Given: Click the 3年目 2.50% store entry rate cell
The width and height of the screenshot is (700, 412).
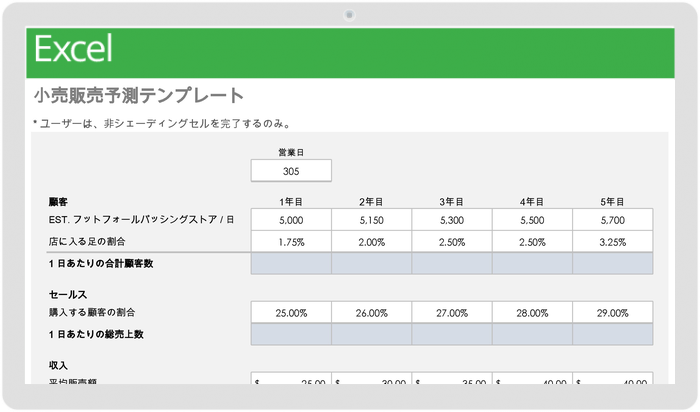Looking at the screenshot, I should coord(452,241).
